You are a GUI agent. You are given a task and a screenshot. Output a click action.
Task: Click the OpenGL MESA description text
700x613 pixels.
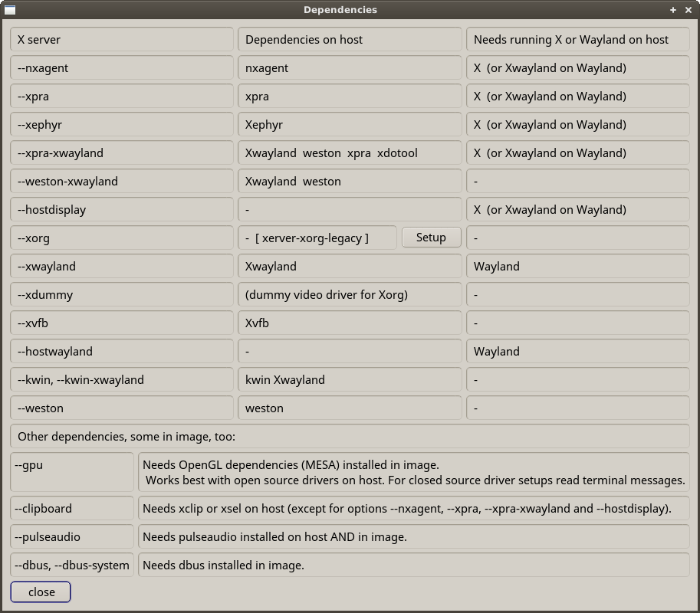pyautogui.click(x=414, y=472)
